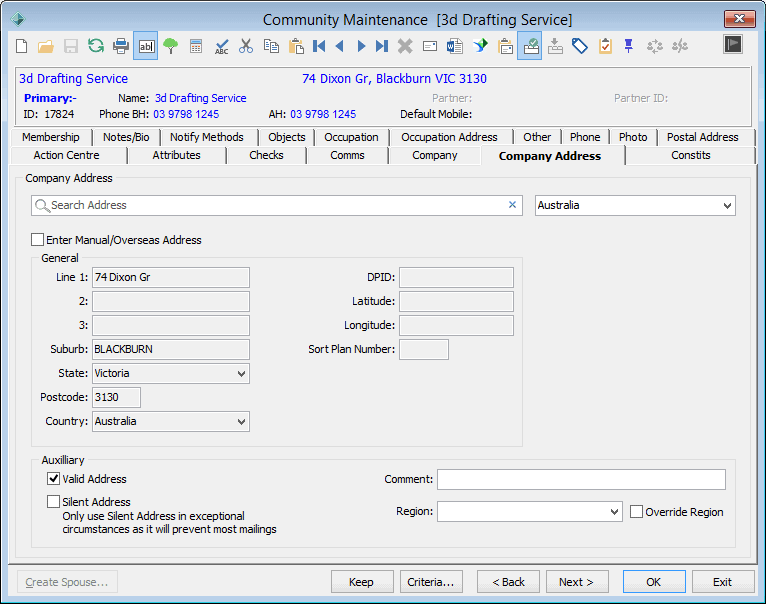Open the Australia country dropdown beside search
766x604 pixels.
click(635, 205)
